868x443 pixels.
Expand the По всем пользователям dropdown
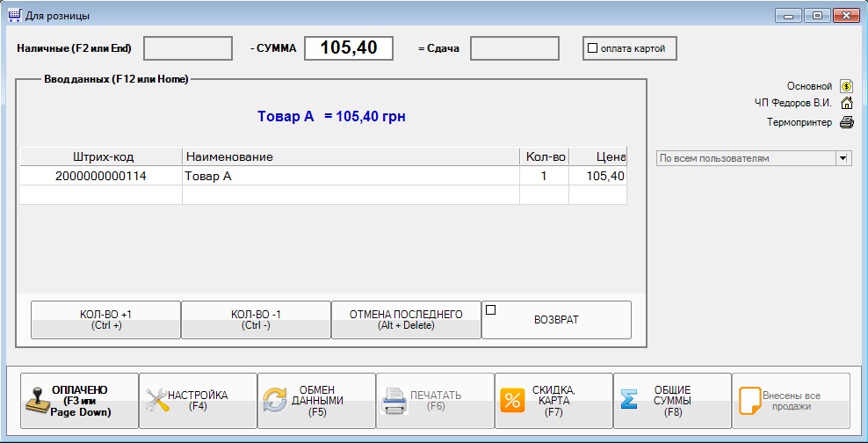click(x=843, y=158)
